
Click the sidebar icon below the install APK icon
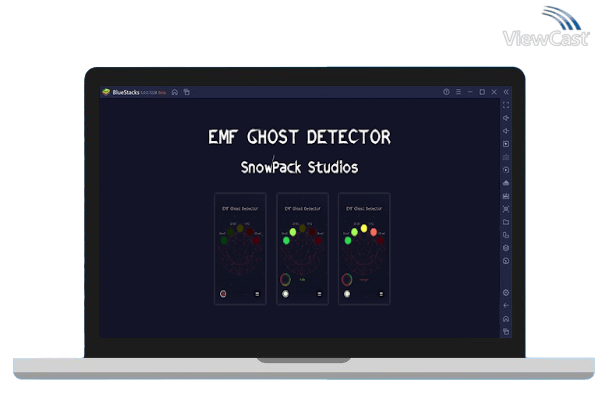click(x=506, y=196)
